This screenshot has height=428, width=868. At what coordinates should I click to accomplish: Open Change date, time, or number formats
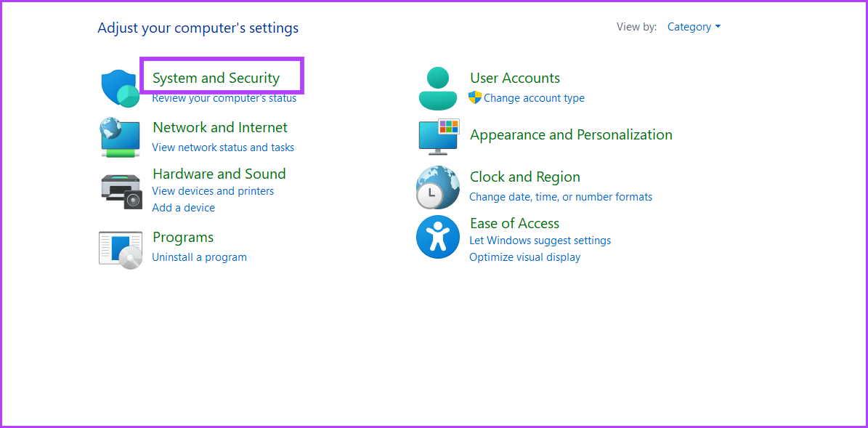(x=561, y=197)
